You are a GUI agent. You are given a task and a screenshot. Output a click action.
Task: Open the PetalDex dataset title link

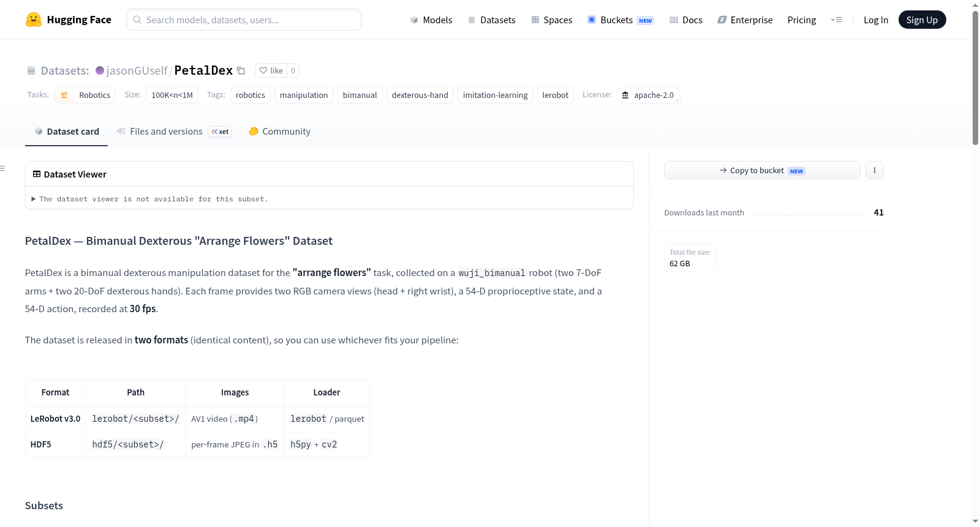click(203, 70)
